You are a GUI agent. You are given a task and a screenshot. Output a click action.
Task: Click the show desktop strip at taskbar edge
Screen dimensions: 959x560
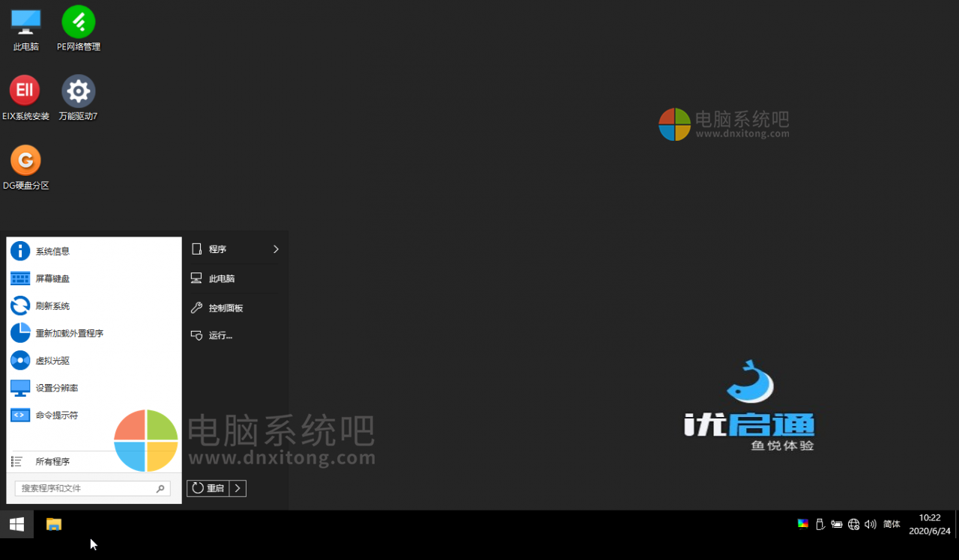coord(957,524)
